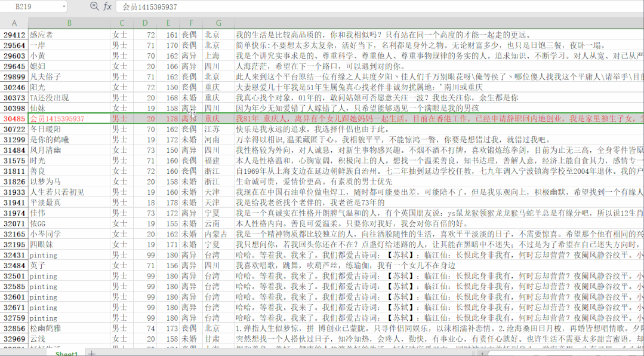Select cell containing 人生若只若初见
The image size is (644, 356).
click(x=69, y=192)
